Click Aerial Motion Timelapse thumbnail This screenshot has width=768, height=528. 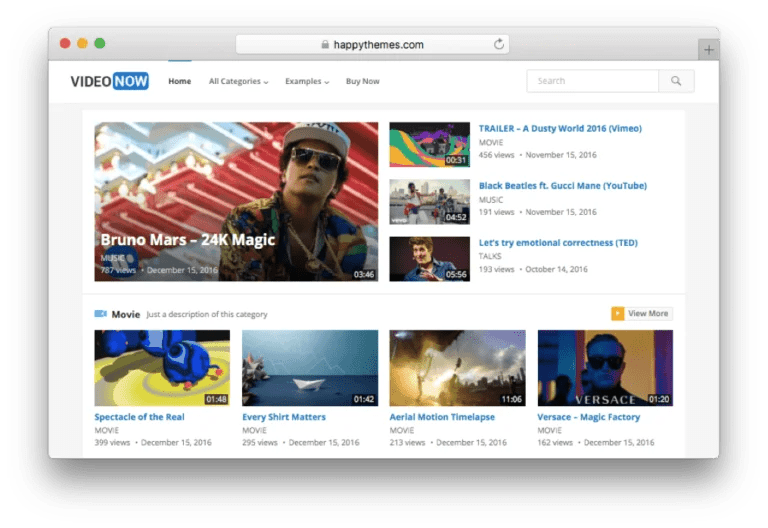(x=457, y=368)
